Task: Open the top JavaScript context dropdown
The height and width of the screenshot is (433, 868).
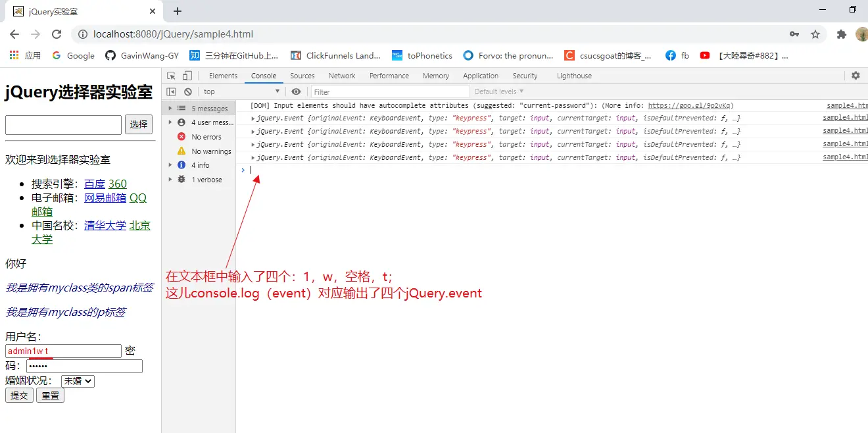Action: 241,92
